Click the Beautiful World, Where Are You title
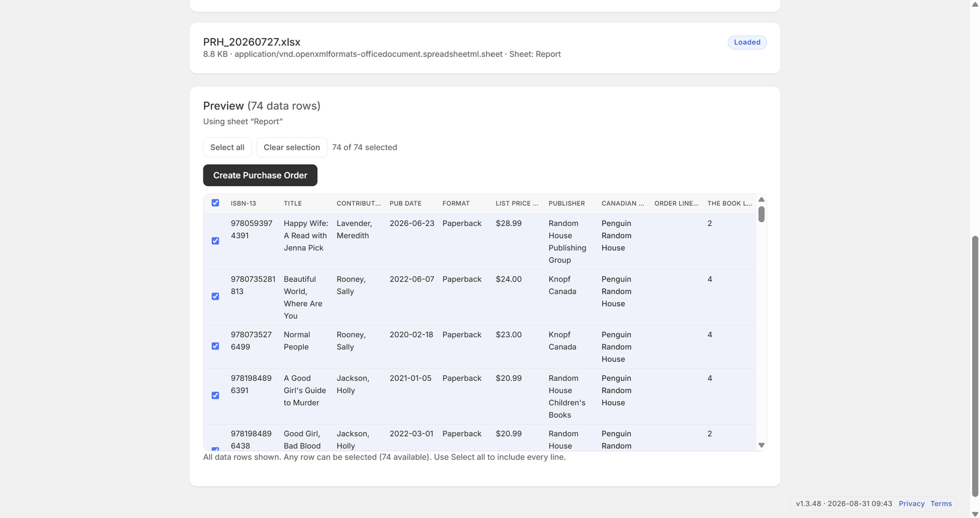Viewport: 980px width, 518px height. pos(303,298)
